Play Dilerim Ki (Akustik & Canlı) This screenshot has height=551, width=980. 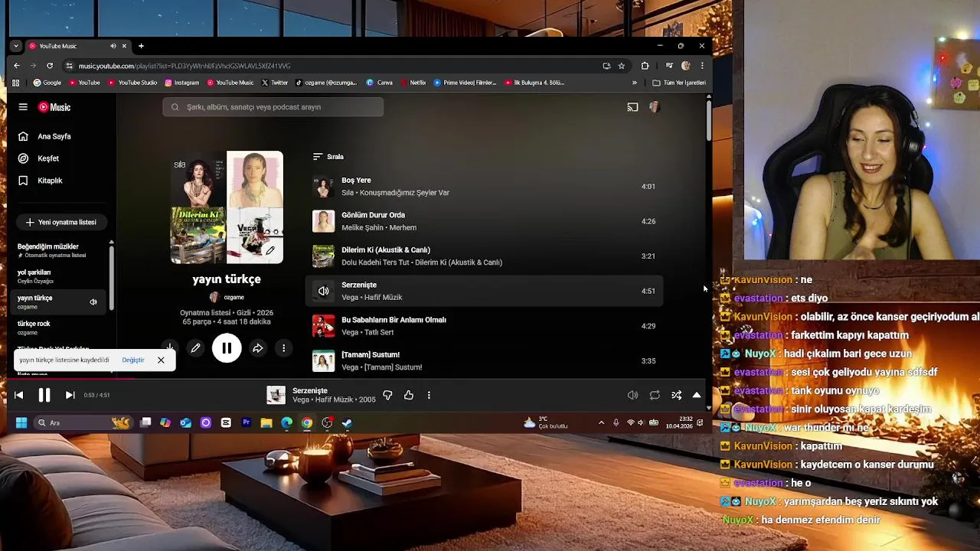coord(386,250)
